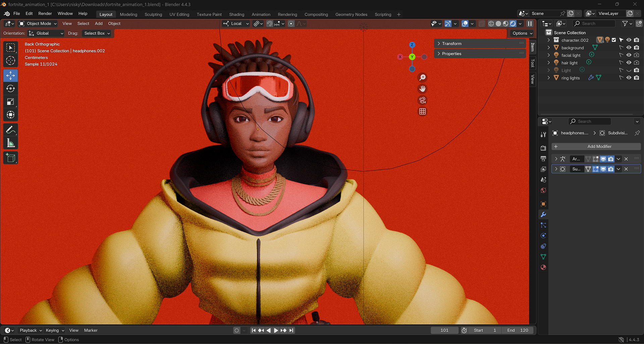This screenshot has height=344, width=644.
Task: Open Physics properties tab
Action: (543, 236)
